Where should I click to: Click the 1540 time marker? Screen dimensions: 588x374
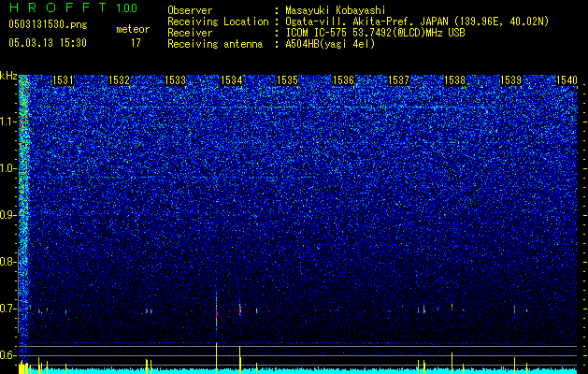[x=566, y=79]
